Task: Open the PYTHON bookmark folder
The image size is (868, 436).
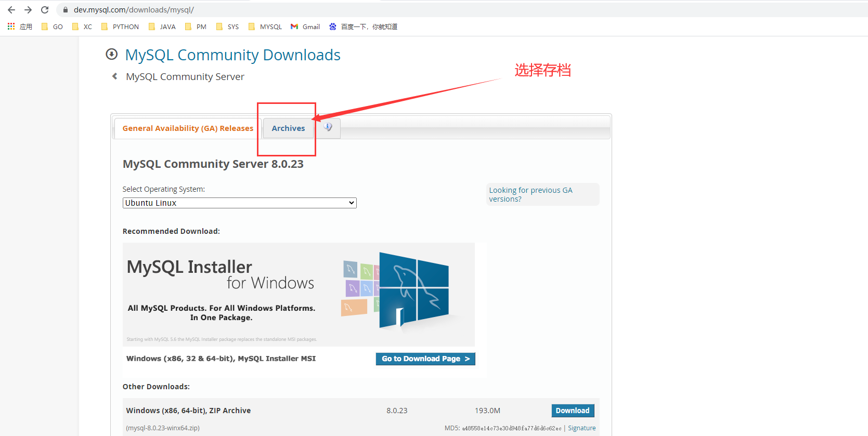Action: [x=120, y=27]
